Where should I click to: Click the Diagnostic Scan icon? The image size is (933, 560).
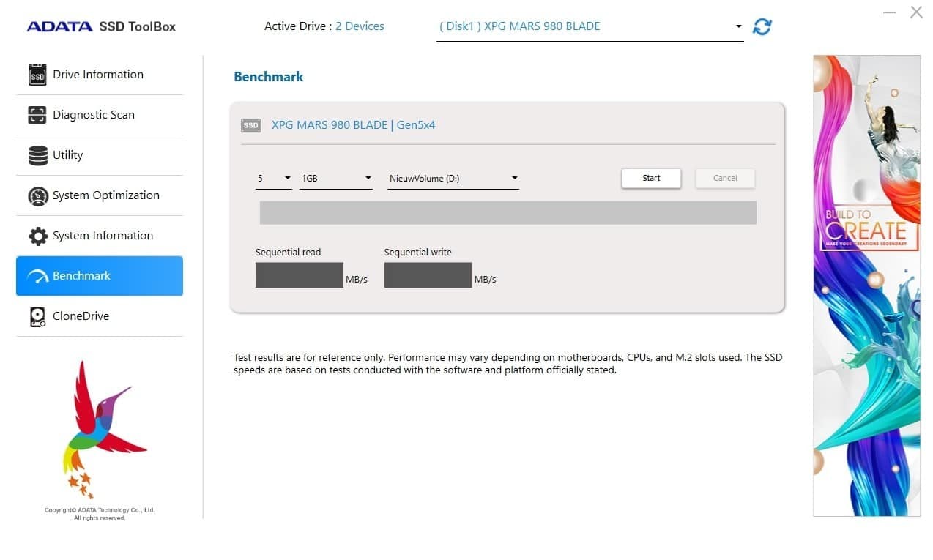tap(37, 115)
